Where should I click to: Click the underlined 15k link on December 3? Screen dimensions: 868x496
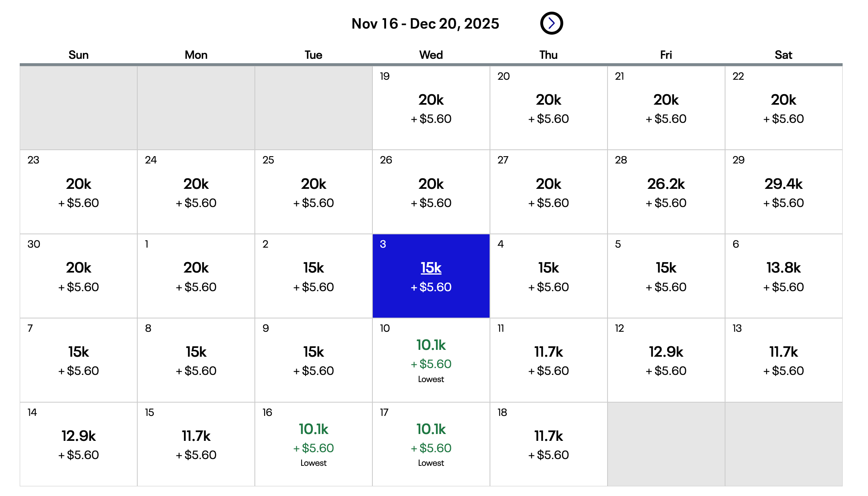(x=431, y=267)
